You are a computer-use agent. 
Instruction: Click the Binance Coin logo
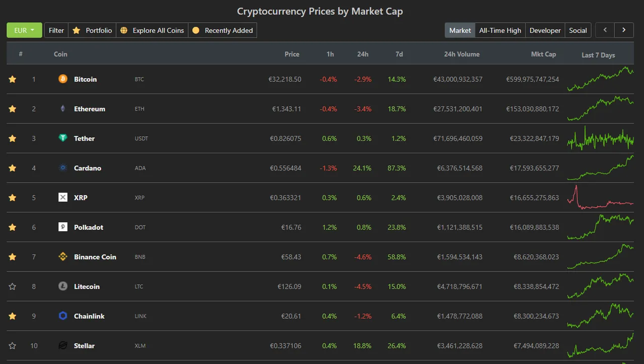coord(63,257)
